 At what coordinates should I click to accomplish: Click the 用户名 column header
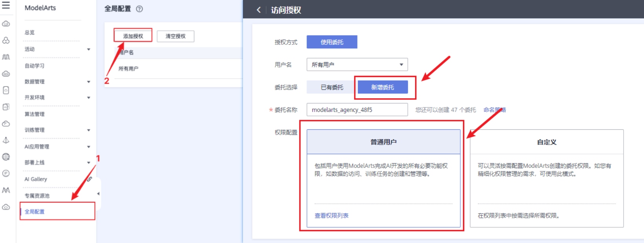(126, 52)
